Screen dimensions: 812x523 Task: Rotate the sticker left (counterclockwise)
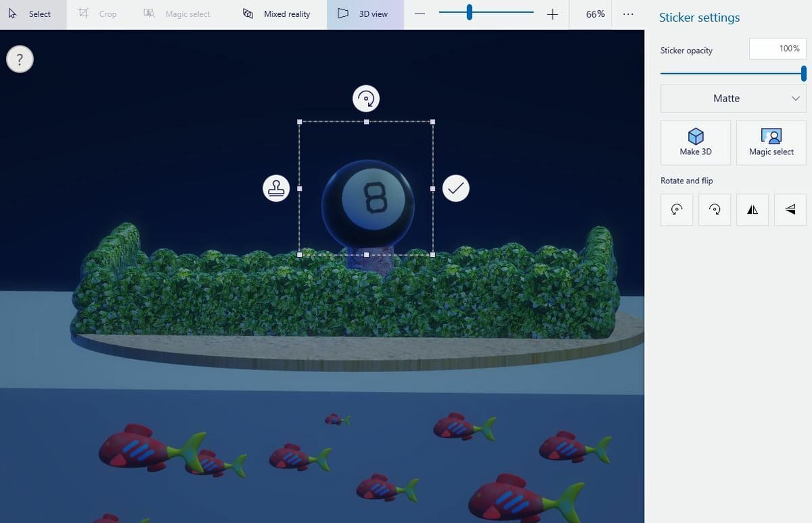click(x=677, y=209)
